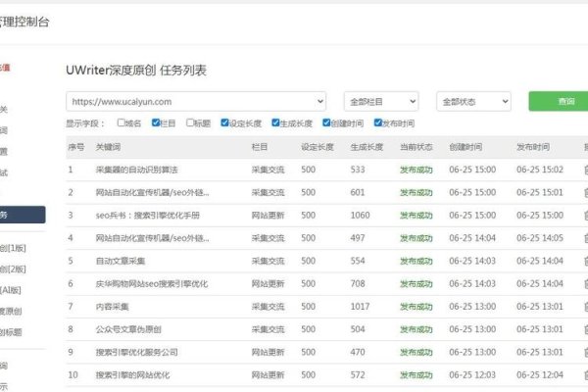Click the green 查询 button
Viewport: 588px width, 392px height.
point(559,101)
